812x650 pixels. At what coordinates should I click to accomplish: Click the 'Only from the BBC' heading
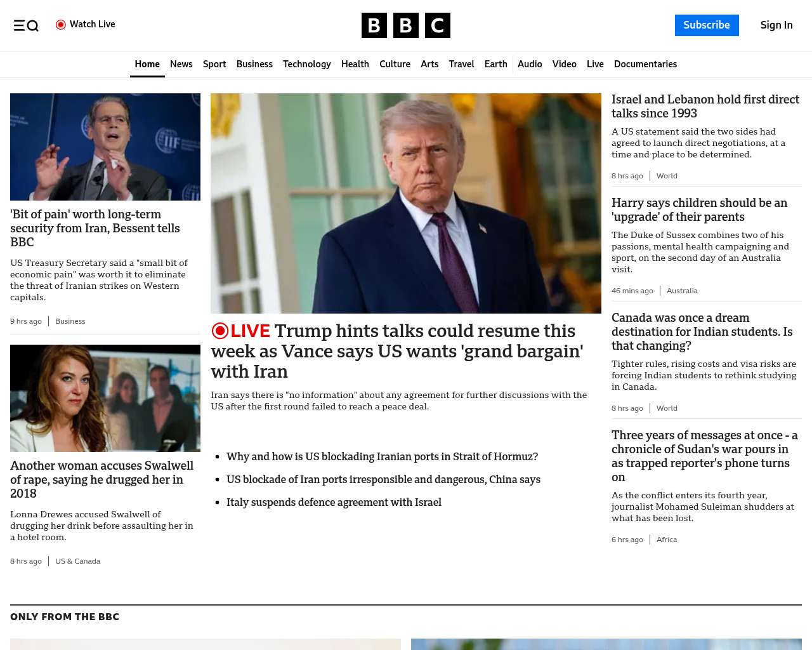65,617
